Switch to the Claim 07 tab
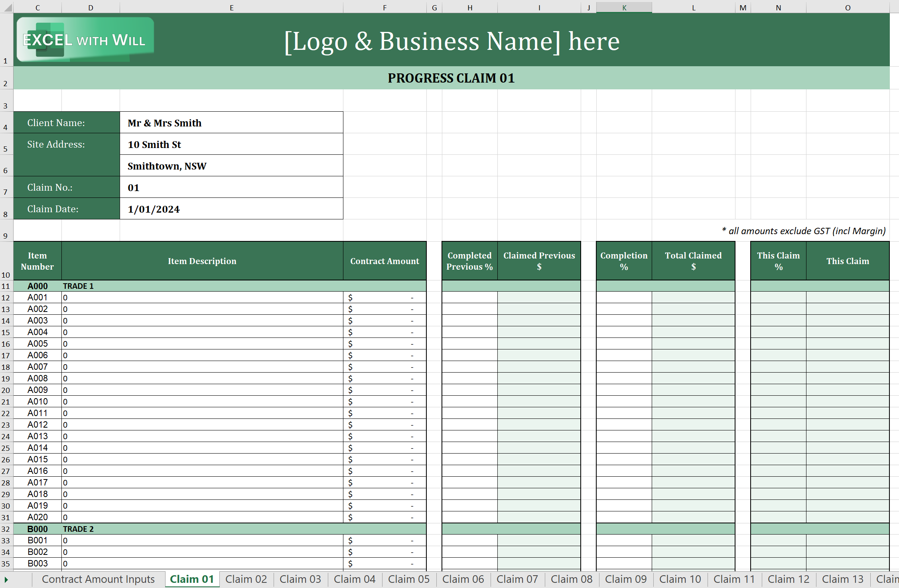This screenshot has height=588, width=899. (517, 579)
